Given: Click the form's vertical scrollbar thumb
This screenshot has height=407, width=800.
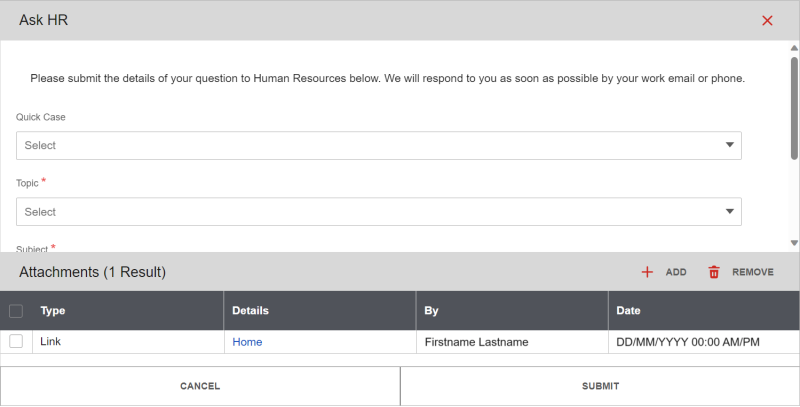Looking at the screenshot, I should coord(794,108).
